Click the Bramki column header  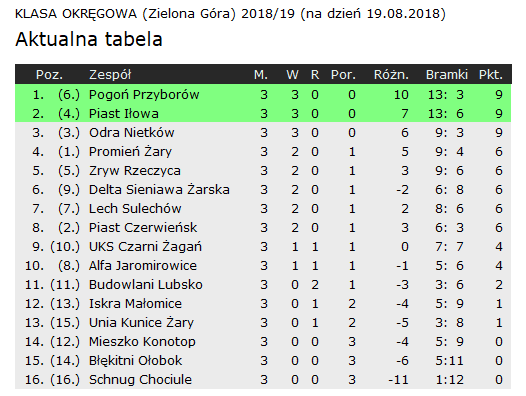click(x=447, y=75)
